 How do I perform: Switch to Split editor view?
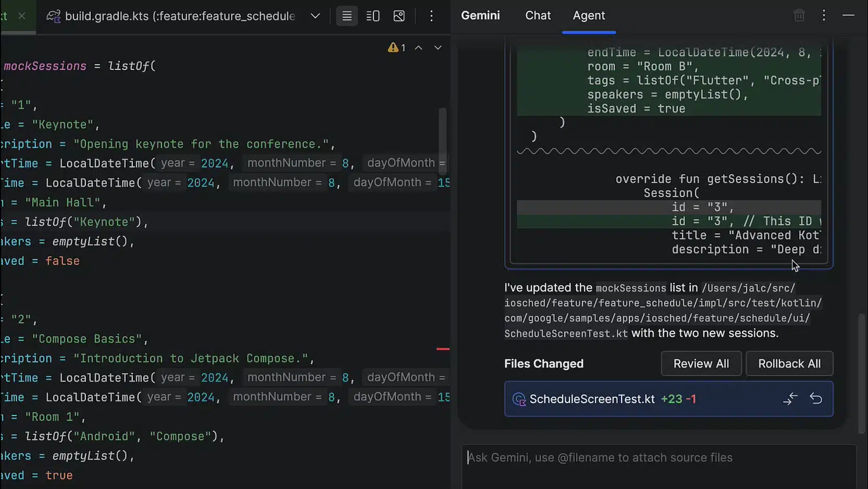[x=373, y=16]
